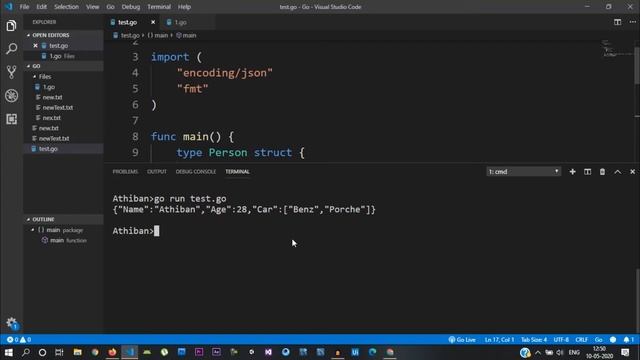Open 1.go inside the Files folder
This screenshot has height=360, width=640.
pos(63,87)
